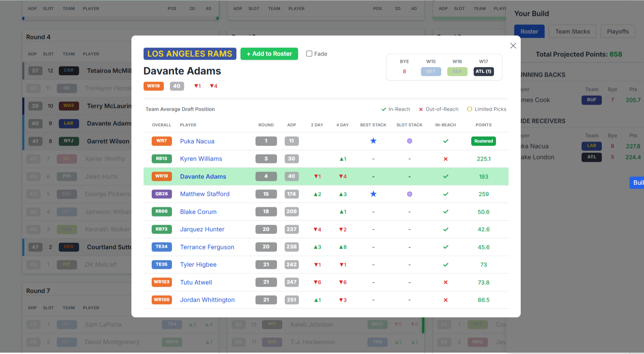This screenshot has height=354, width=644.
Task: Click the Best Stack star for Matthew Stafford
Action: (373, 194)
